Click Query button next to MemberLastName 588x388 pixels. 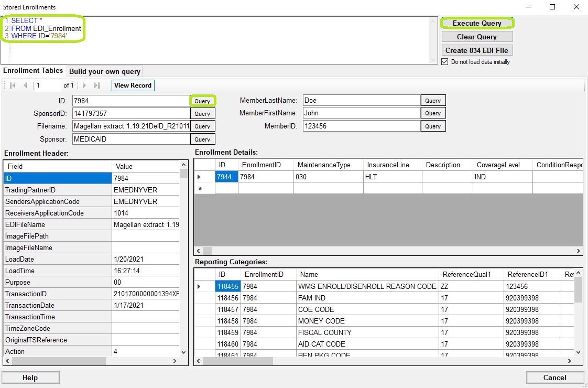pos(433,101)
